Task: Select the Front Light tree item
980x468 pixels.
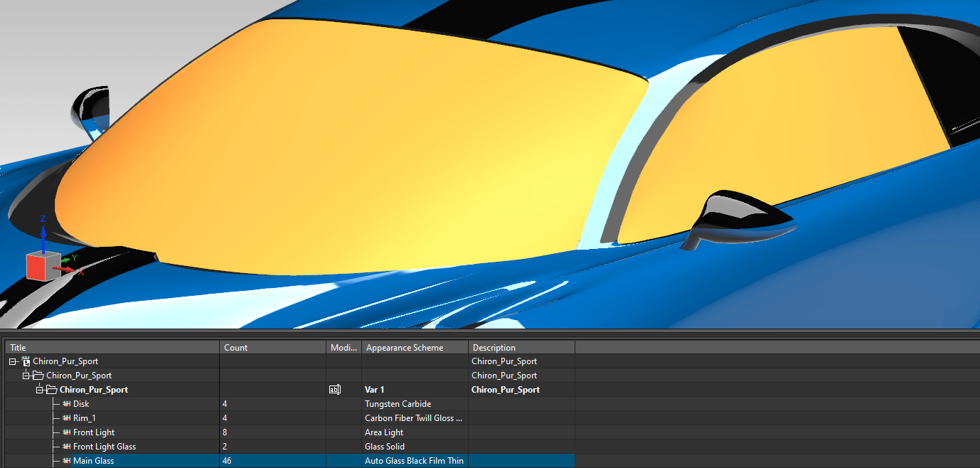Action: click(94, 432)
